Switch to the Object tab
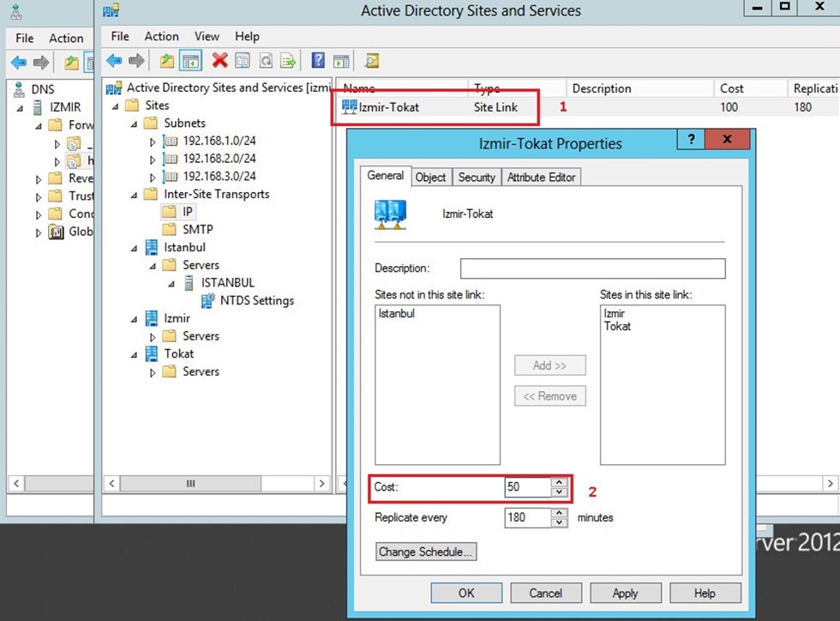840x621 pixels. point(430,177)
